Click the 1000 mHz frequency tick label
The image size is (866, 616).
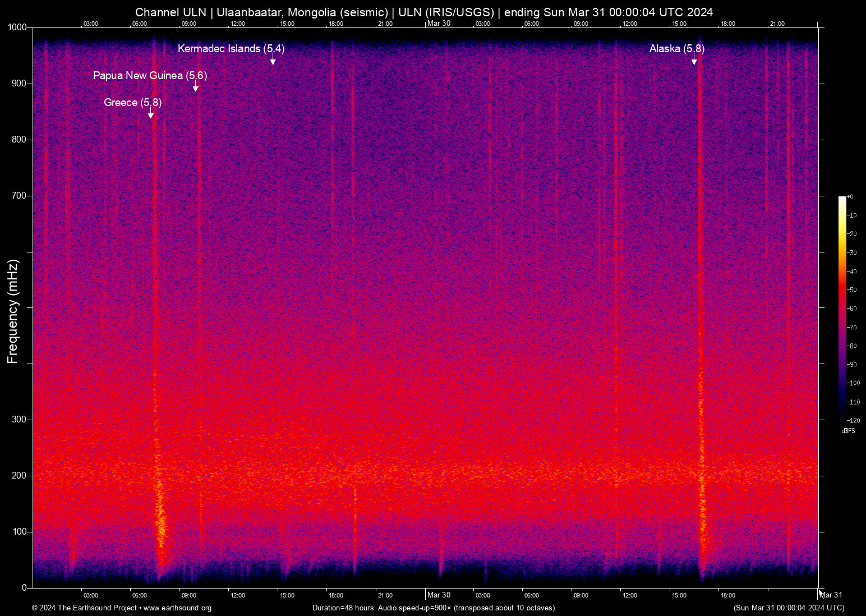(x=17, y=27)
